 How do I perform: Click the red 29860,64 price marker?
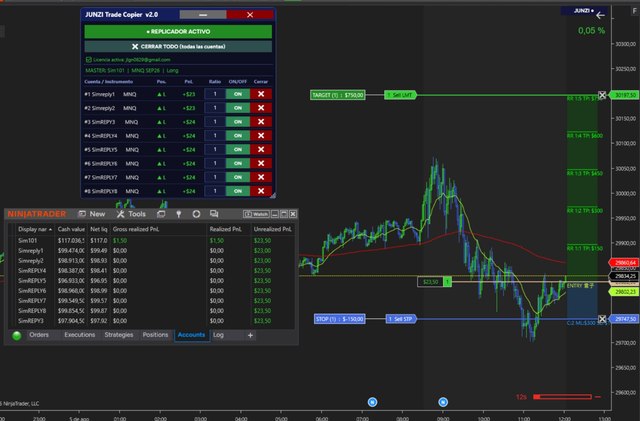[624, 263]
